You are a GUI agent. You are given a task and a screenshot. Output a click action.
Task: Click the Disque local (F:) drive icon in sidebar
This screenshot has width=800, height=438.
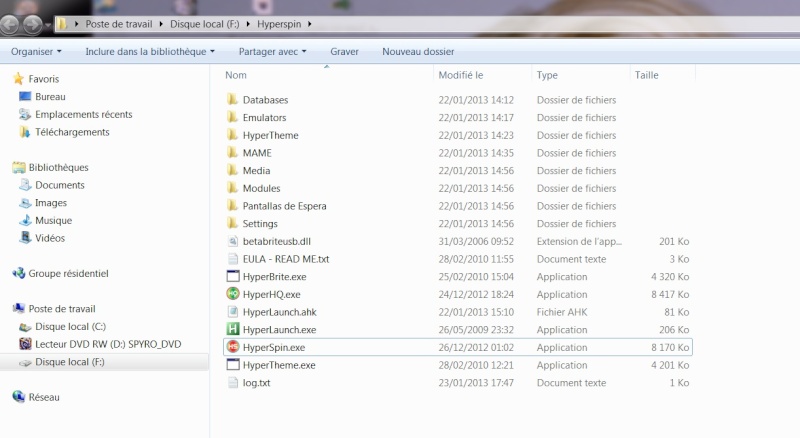[x=25, y=362]
